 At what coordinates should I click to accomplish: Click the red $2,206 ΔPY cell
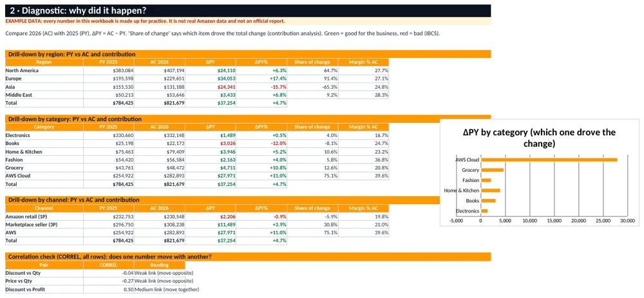pos(211,216)
